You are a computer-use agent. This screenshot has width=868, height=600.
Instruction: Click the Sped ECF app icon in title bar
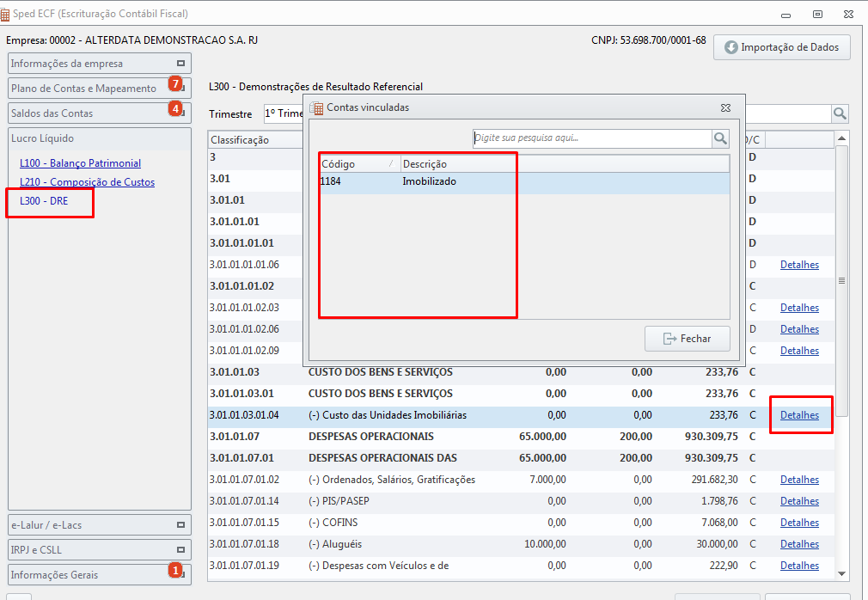click(5, 14)
